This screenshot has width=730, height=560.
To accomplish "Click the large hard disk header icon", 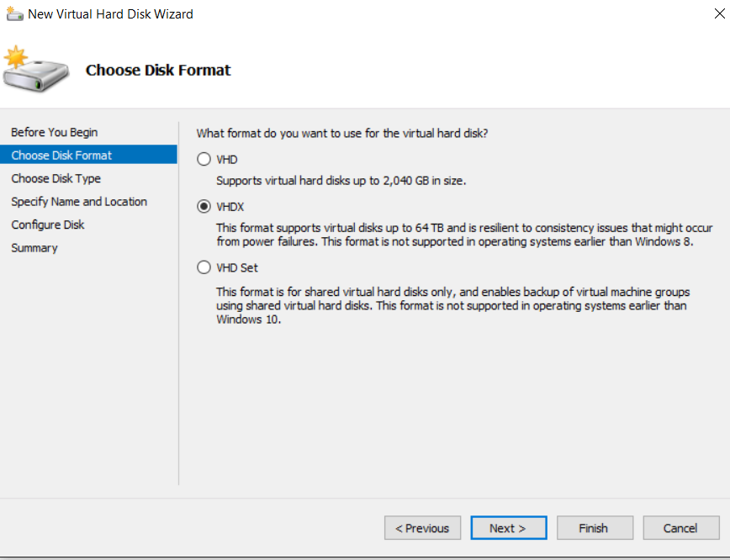I will coord(36,69).
